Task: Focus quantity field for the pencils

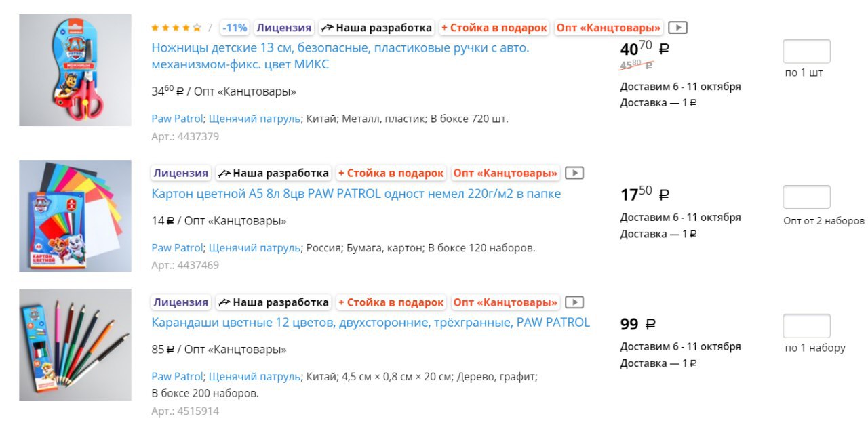Action: [806, 326]
